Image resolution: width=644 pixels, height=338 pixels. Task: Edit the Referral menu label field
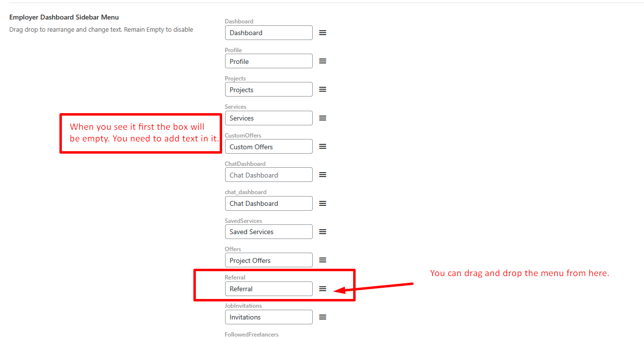[269, 289]
